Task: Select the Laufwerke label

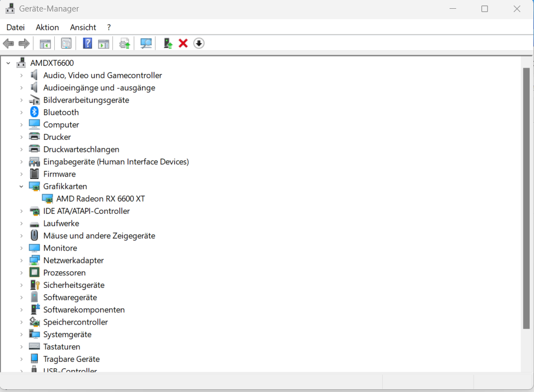Action: [61, 224]
